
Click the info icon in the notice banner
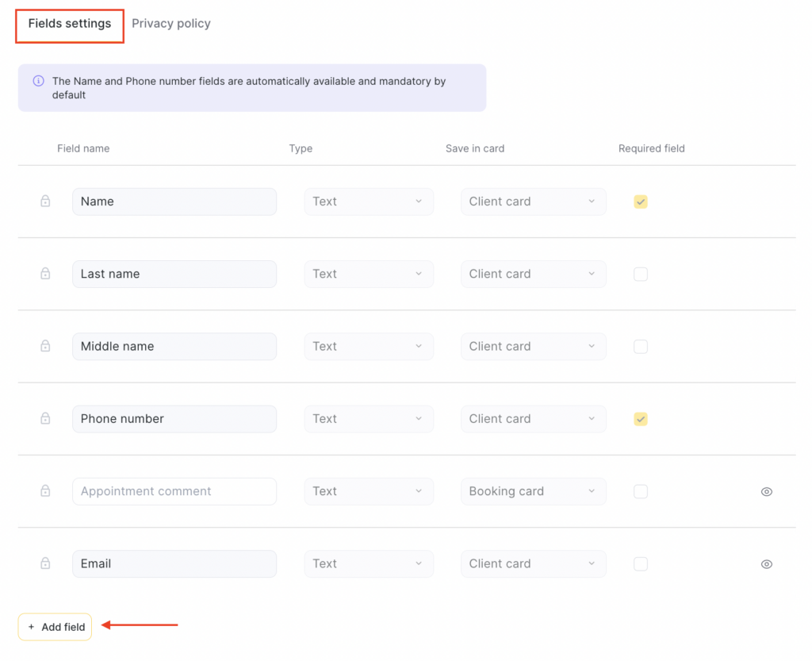[38, 81]
